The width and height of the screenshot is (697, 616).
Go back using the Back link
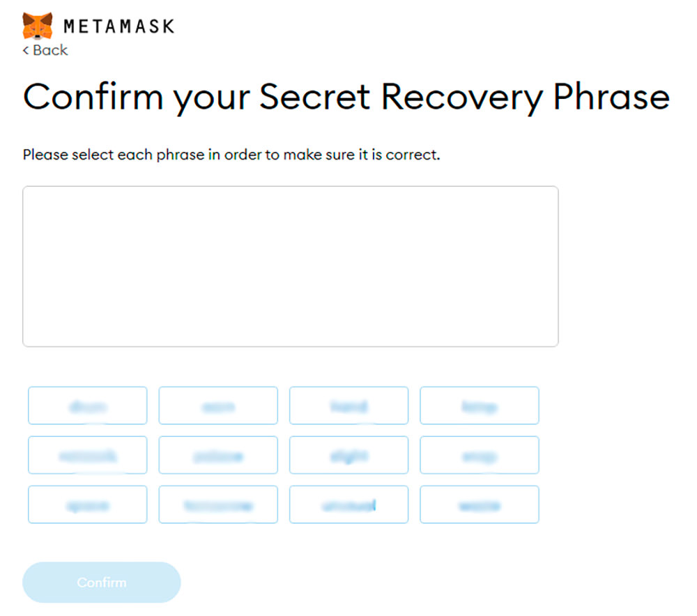45,50
